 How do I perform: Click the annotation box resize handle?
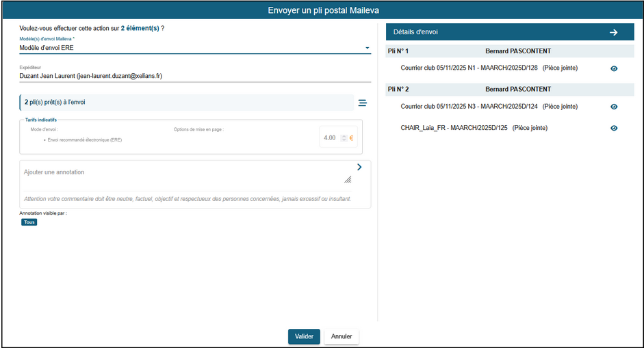(x=348, y=180)
